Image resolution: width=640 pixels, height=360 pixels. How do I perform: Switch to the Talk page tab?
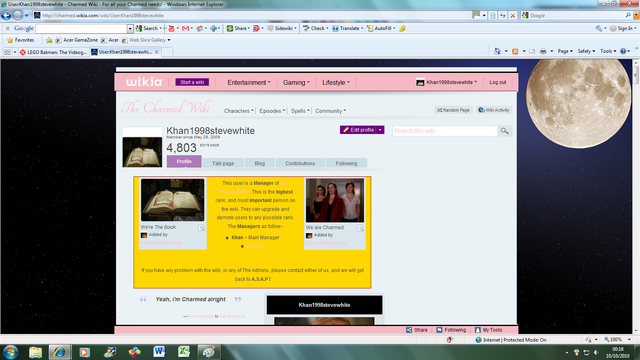(x=223, y=163)
